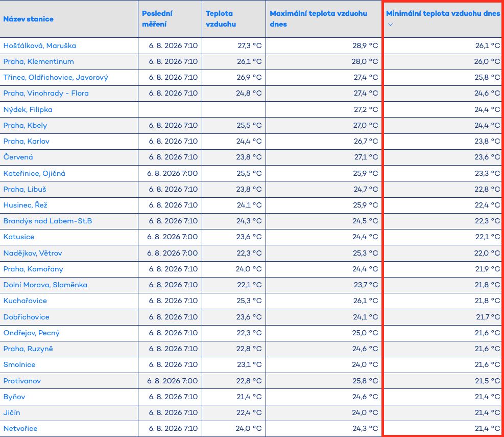The width and height of the screenshot is (504, 437).
Task: Select the 27,2 °C maximum for Nýdek, Filipka
Action: pyautogui.click(x=366, y=109)
